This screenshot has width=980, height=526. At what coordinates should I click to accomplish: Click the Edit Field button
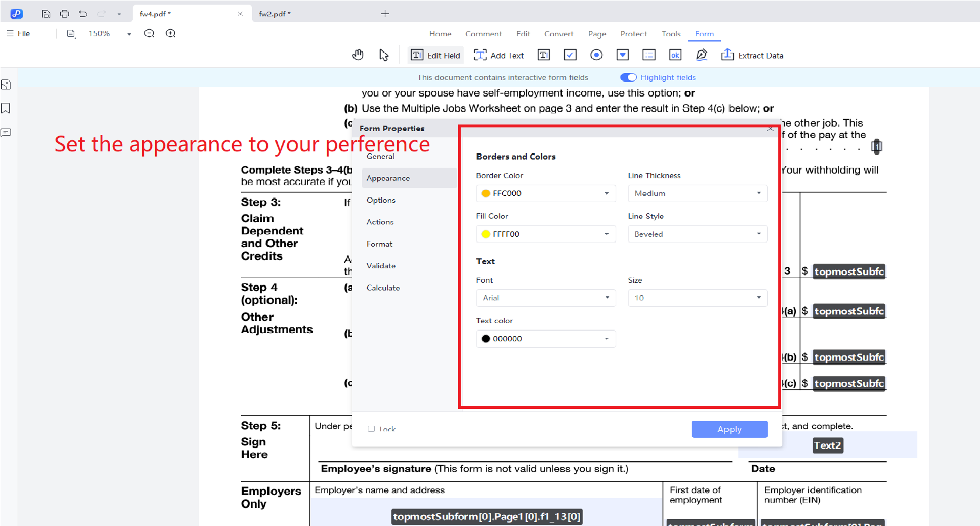436,56
